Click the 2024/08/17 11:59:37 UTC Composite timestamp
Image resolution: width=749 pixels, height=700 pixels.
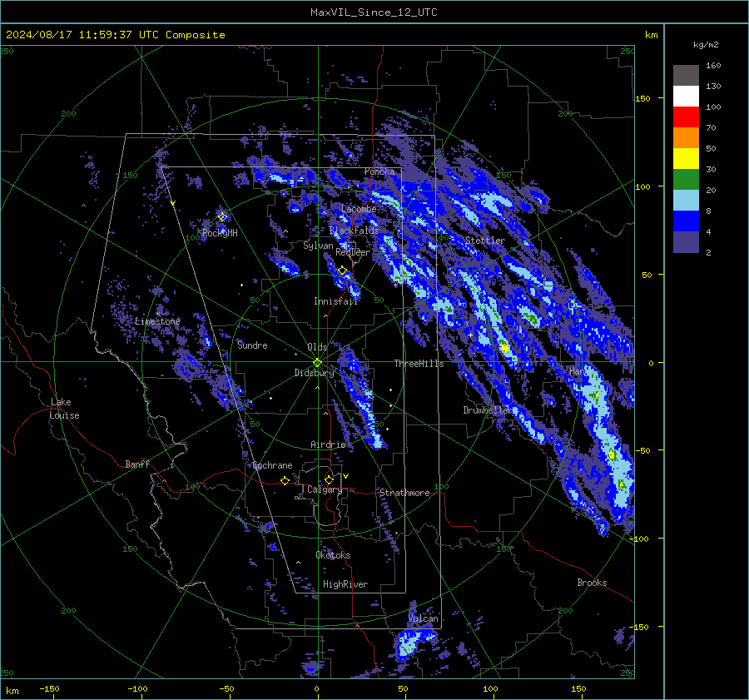pos(115,35)
